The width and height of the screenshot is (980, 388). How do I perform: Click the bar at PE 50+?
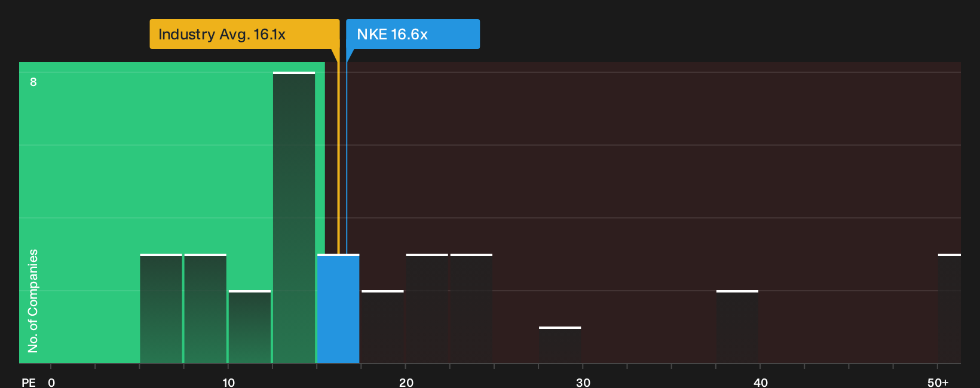pyautogui.click(x=950, y=309)
